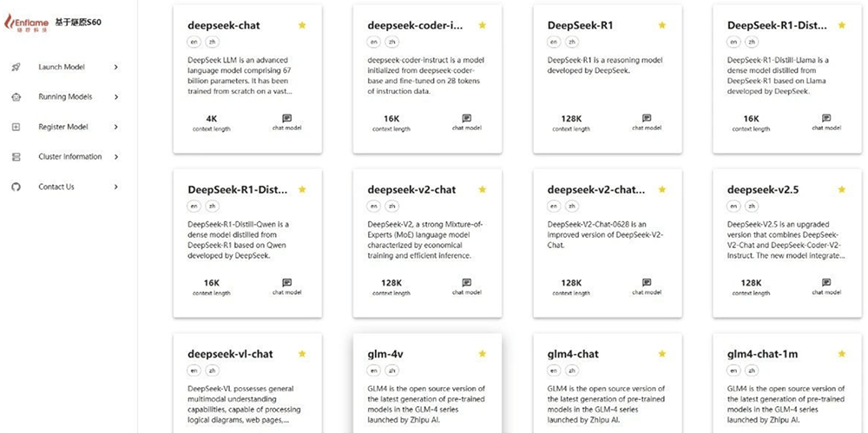This screenshot has height=433, width=868.
Task: Click the Cluster Information server icon
Action: (16, 157)
